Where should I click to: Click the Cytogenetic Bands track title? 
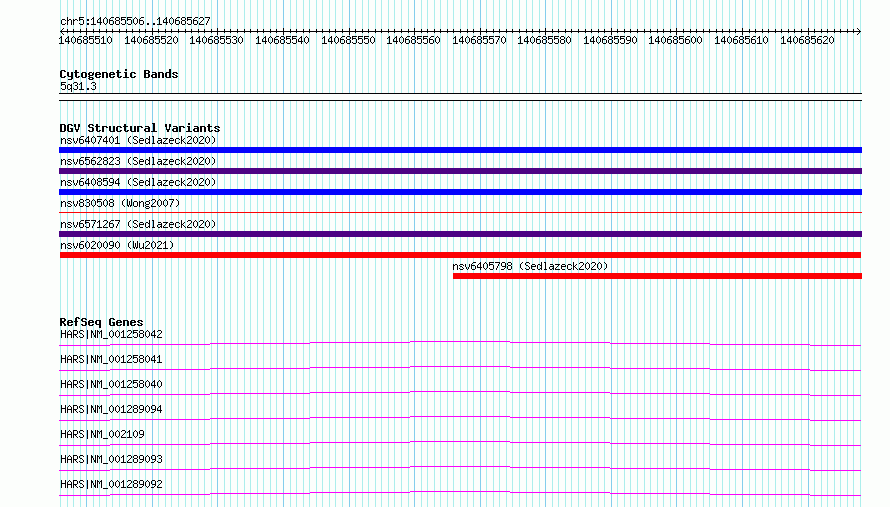[x=119, y=74]
